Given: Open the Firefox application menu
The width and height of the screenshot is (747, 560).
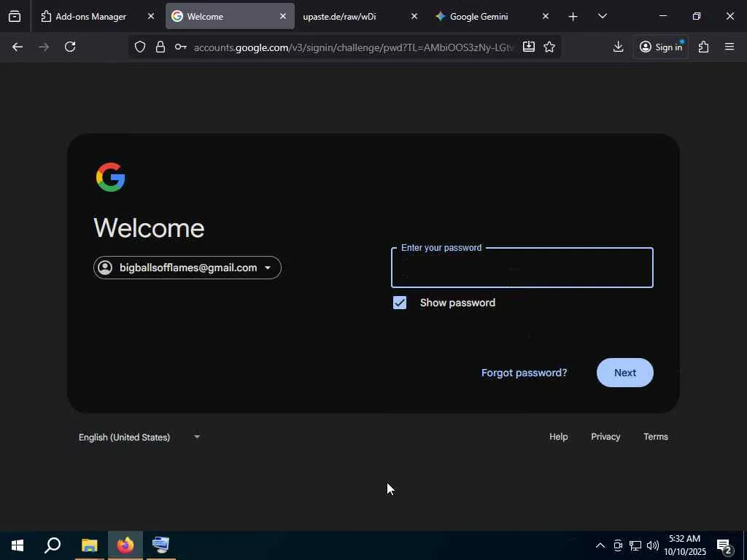Looking at the screenshot, I should [x=729, y=47].
